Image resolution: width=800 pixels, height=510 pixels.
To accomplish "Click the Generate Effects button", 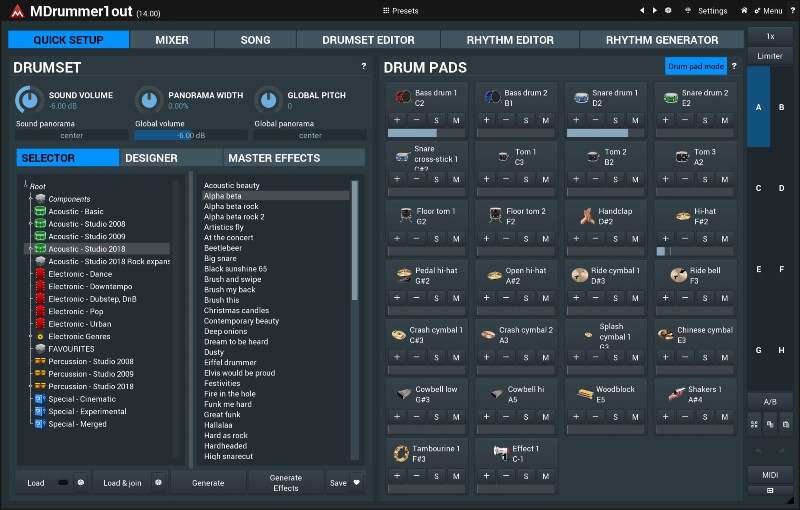I will click(286, 483).
